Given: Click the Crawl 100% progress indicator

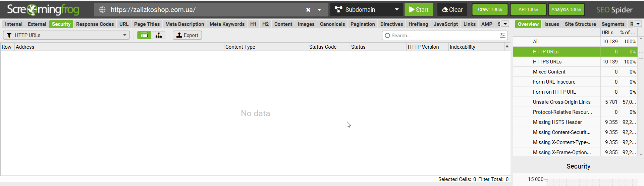Looking at the screenshot, I should coord(490,9).
